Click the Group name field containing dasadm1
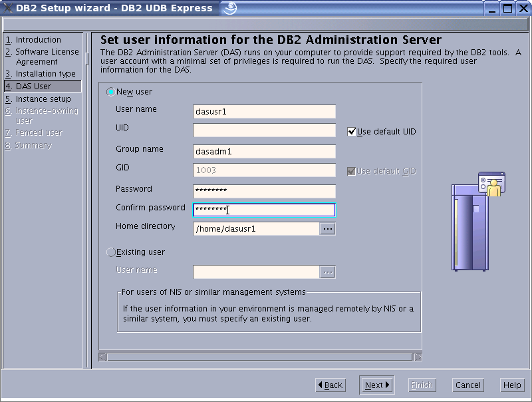The image size is (532, 402). pos(264,152)
